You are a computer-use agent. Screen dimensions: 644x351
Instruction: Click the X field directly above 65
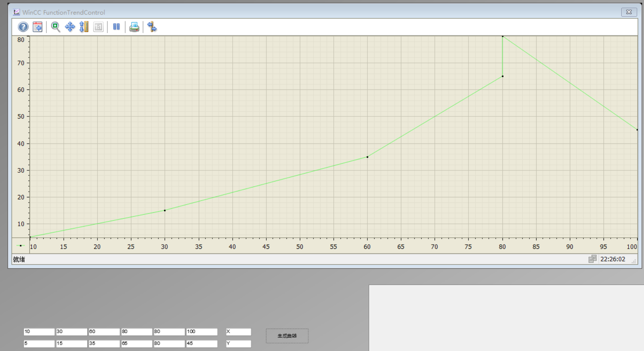click(136, 332)
